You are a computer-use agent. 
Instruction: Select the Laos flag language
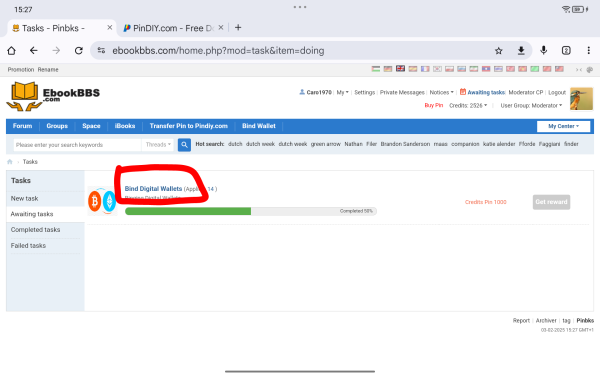486,69
